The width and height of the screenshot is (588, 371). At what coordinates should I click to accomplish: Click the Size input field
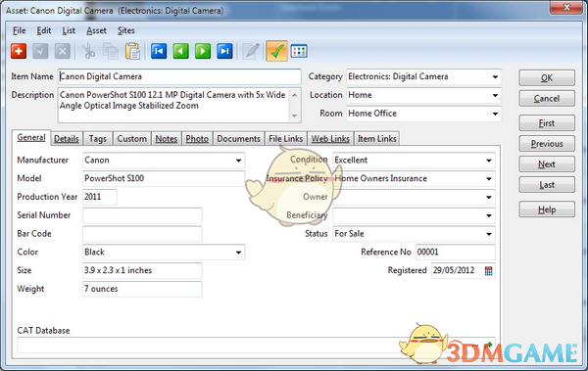tap(142, 270)
